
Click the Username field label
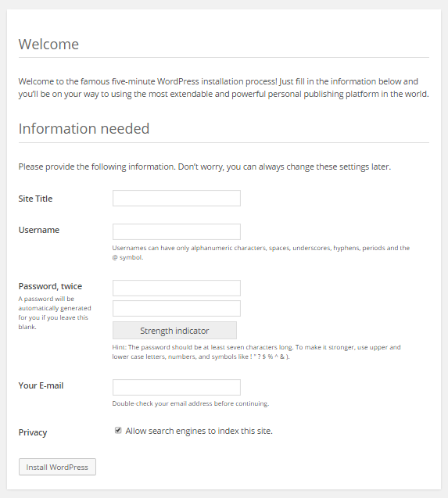click(39, 230)
